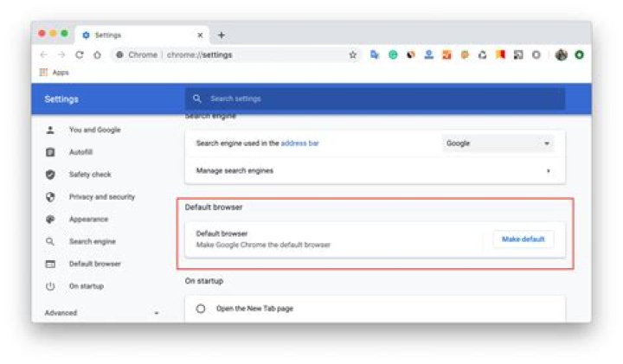Image resolution: width=623 pixels, height=364 pixels.
Task: Click the Settings title in blue header
Action: tap(61, 99)
